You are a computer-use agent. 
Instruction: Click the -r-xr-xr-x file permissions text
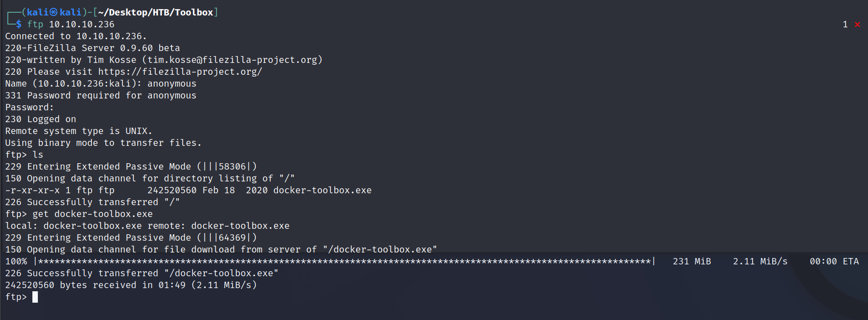pos(32,190)
